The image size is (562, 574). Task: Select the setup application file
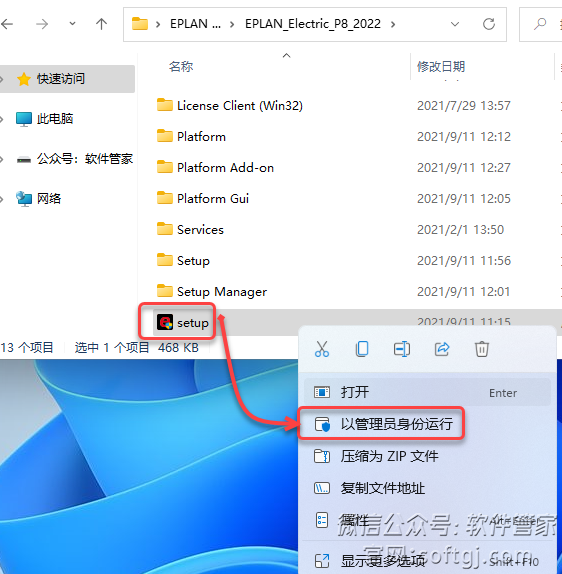click(193, 323)
